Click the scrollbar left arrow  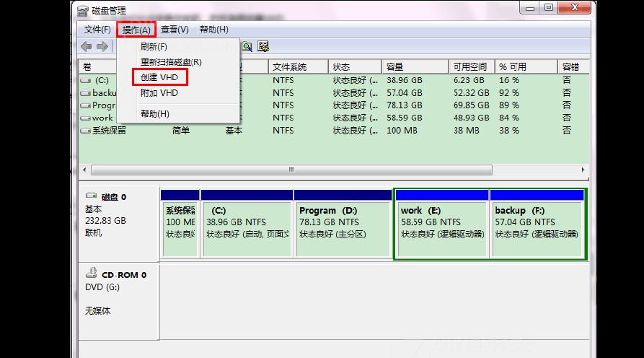pyautogui.click(x=84, y=170)
